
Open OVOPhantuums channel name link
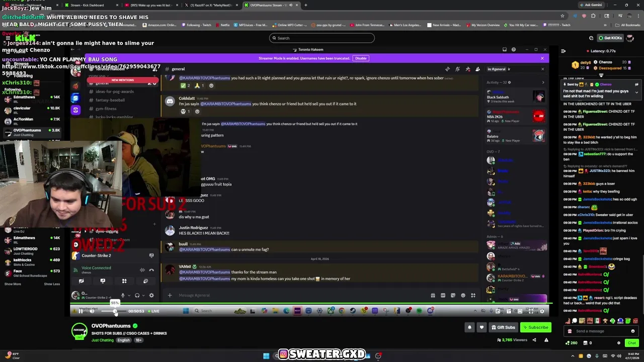coord(111,326)
